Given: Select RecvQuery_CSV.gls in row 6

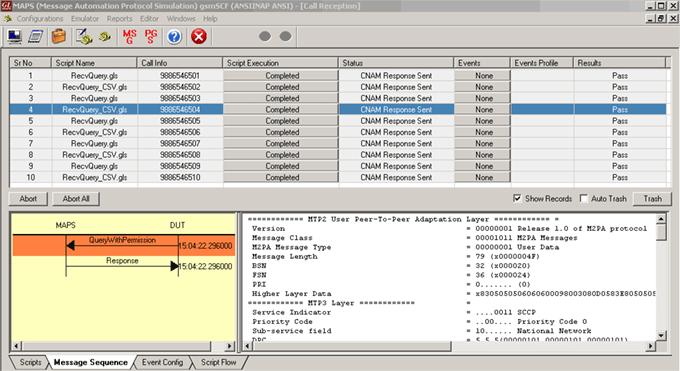Looking at the screenshot, I should pos(95,132).
